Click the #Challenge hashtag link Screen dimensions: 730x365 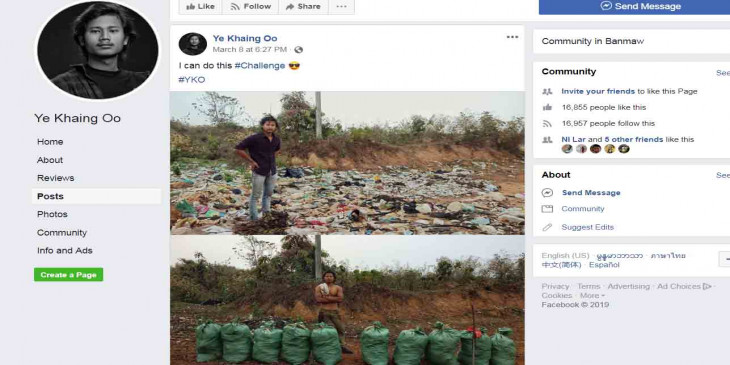coord(259,66)
